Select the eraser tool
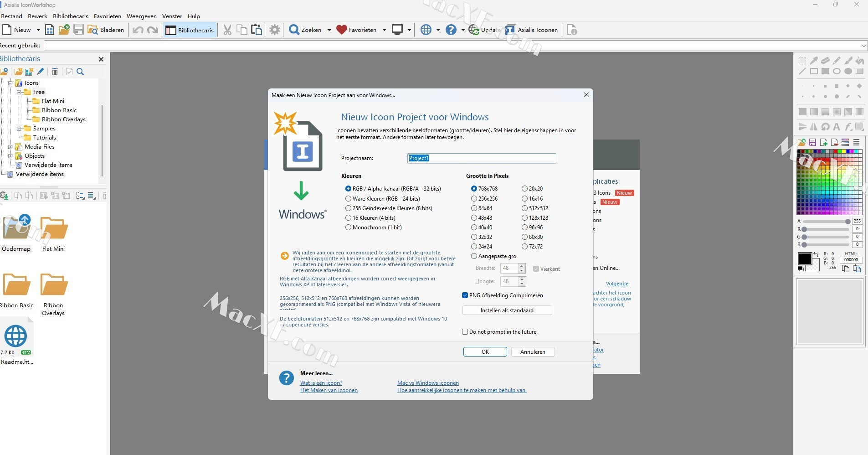868x455 pixels. 825,61
